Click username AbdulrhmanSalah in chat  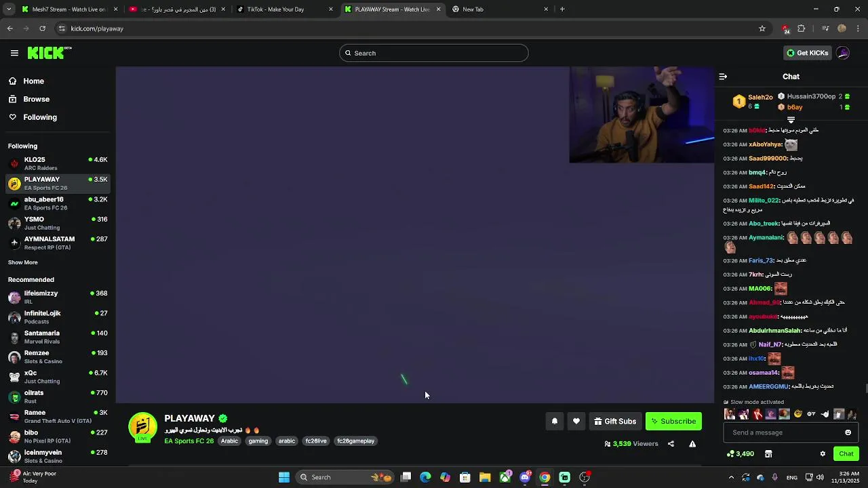pos(774,331)
